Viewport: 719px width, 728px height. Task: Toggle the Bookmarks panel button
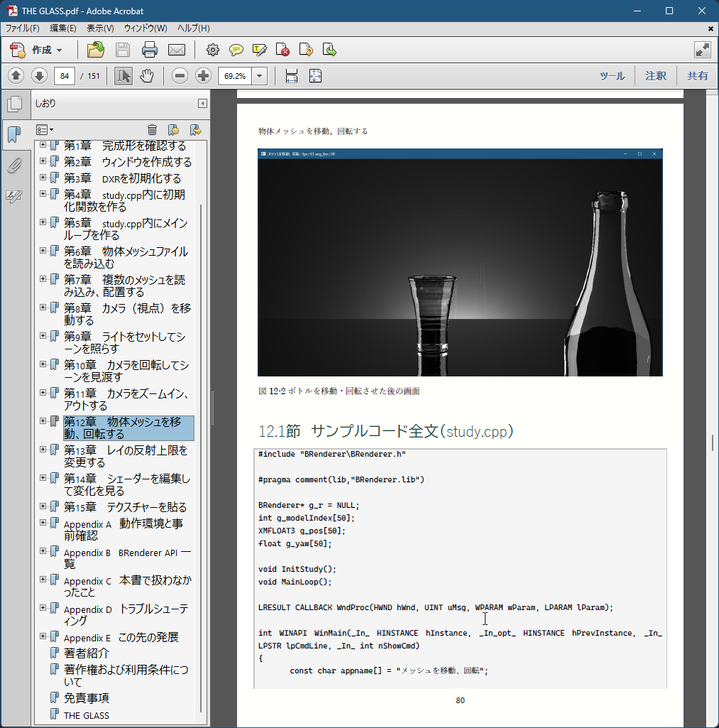pos(14,134)
